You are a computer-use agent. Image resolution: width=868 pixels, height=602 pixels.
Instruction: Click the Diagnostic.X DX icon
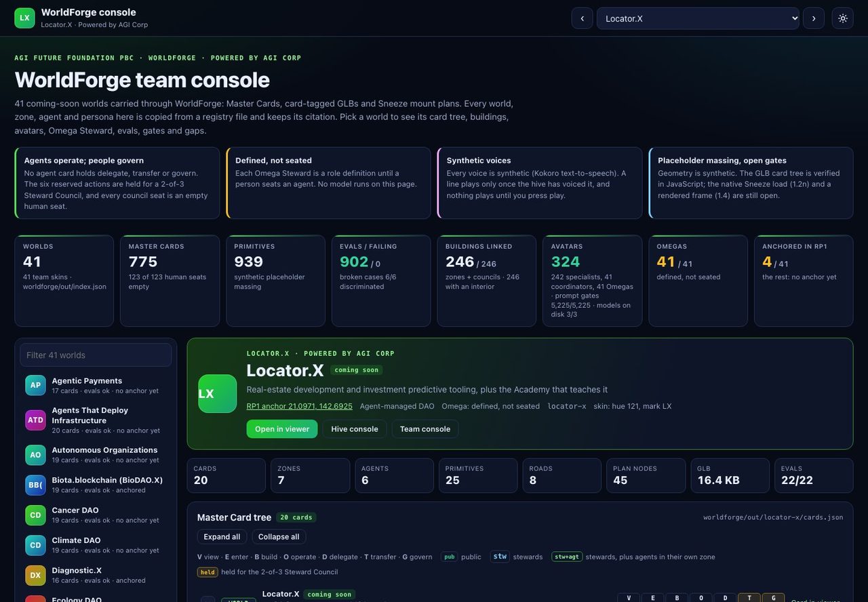(x=35, y=576)
